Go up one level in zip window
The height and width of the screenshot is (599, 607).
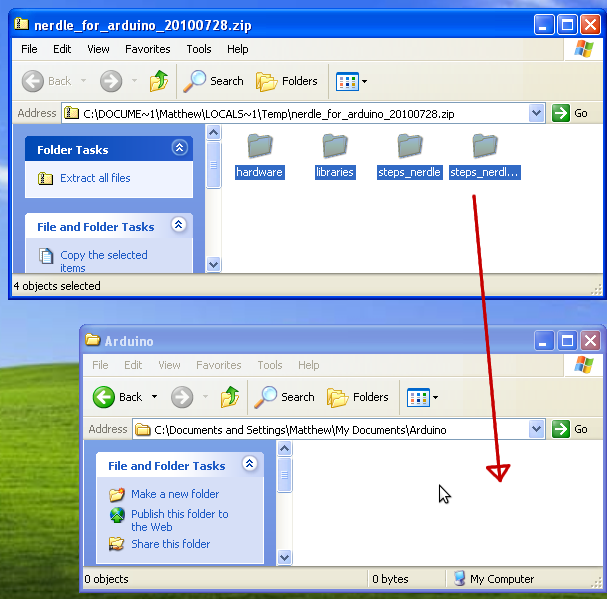point(159,81)
